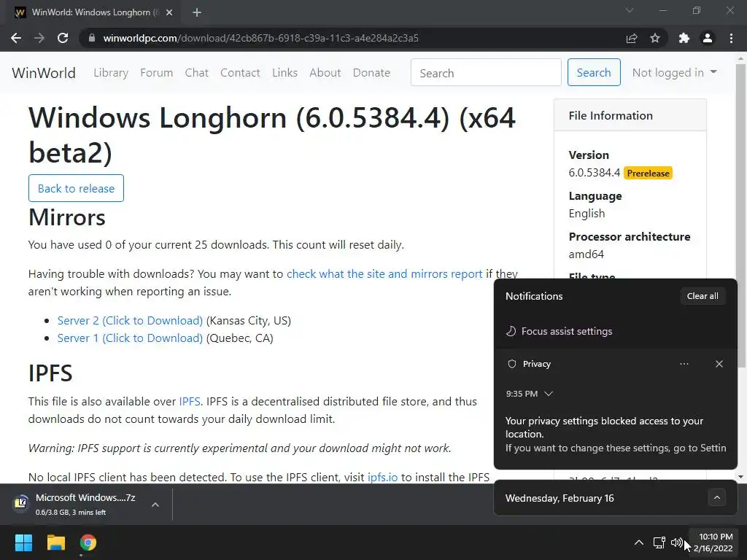Open the Chat nav item
Screen dimensions: 747x560
[197, 73]
